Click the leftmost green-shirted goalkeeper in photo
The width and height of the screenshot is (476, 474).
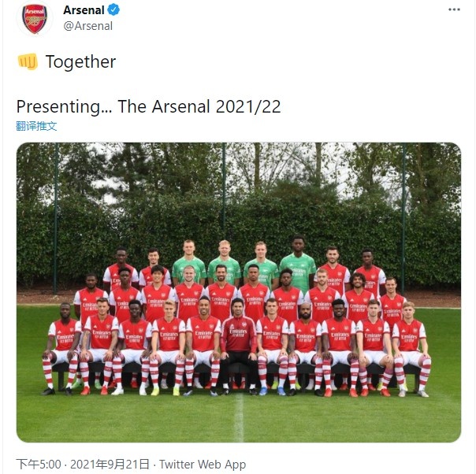188,264
